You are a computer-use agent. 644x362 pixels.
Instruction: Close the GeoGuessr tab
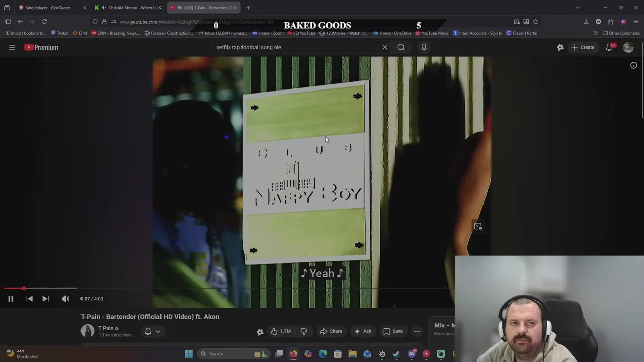84,8
